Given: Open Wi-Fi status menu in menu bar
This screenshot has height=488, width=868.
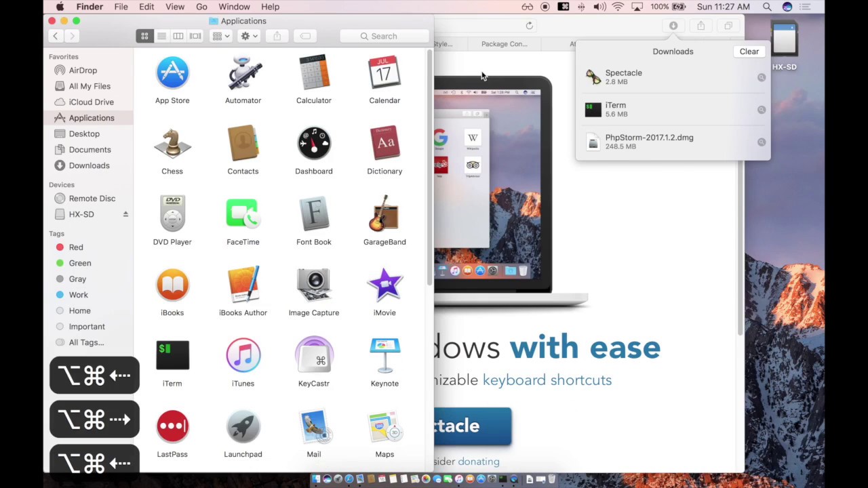Looking at the screenshot, I should (618, 7).
